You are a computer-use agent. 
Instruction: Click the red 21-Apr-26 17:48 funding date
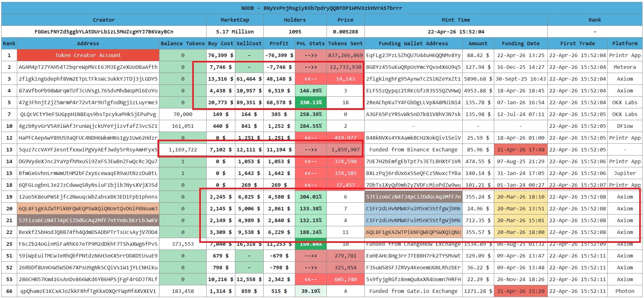[x=520, y=149]
